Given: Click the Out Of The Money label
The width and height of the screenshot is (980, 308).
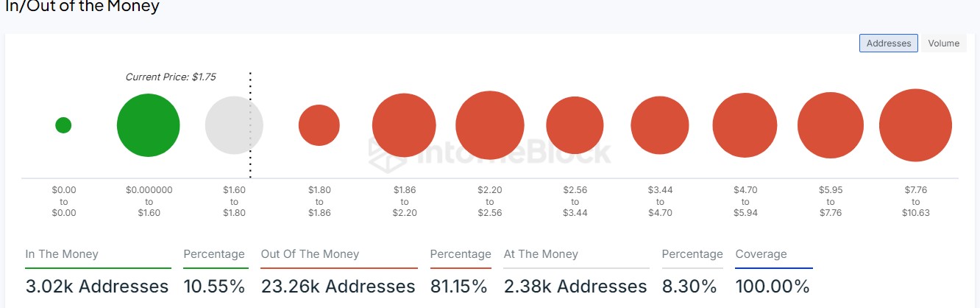Looking at the screenshot, I should (310, 254).
